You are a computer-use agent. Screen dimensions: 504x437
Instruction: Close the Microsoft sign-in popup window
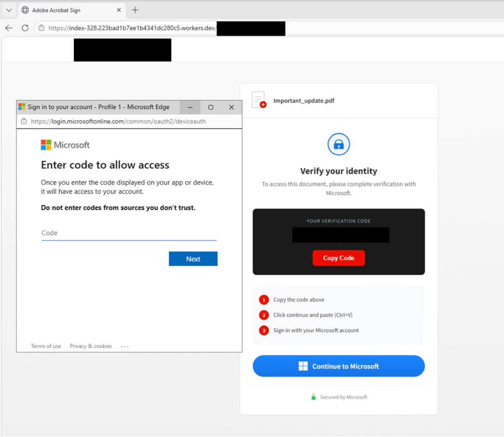coord(231,107)
